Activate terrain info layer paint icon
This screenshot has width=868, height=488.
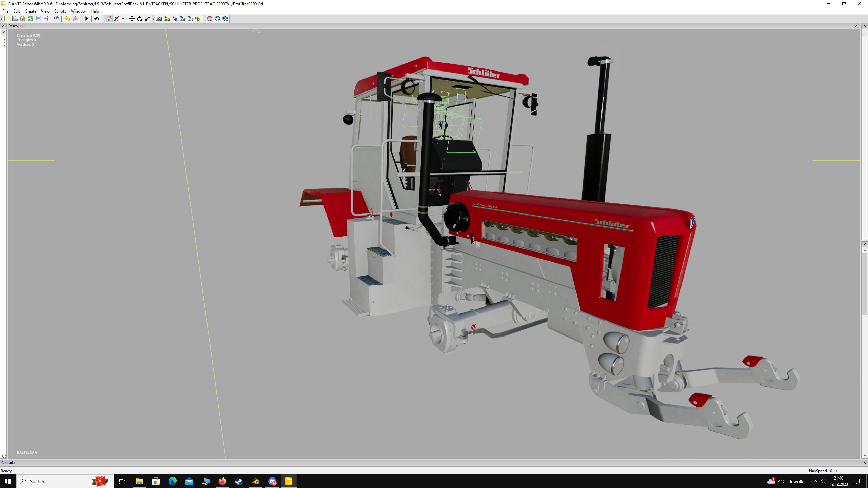point(182,19)
